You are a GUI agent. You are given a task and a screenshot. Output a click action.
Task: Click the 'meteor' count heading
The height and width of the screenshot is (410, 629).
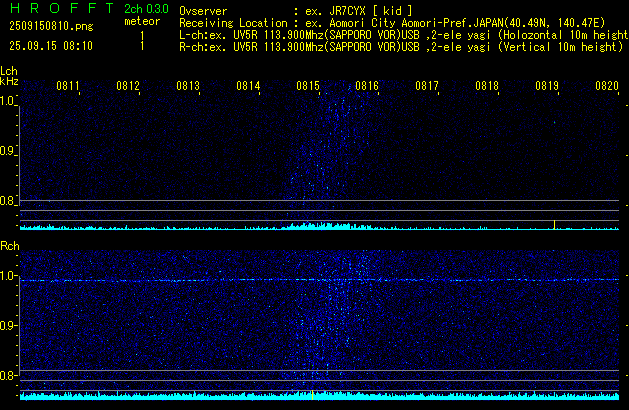click(142, 21)
